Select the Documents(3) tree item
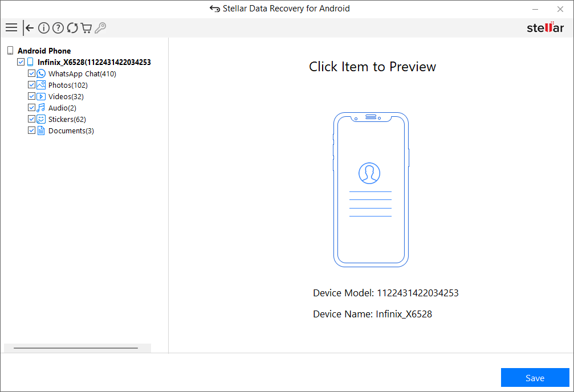Screen dimensions: 574x392 pos(71,131)
